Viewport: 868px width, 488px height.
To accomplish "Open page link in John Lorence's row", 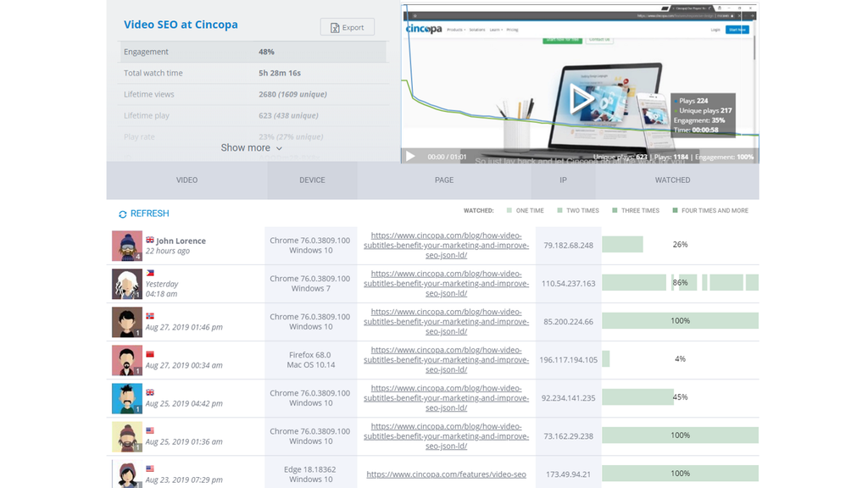I will pos(446,245).
